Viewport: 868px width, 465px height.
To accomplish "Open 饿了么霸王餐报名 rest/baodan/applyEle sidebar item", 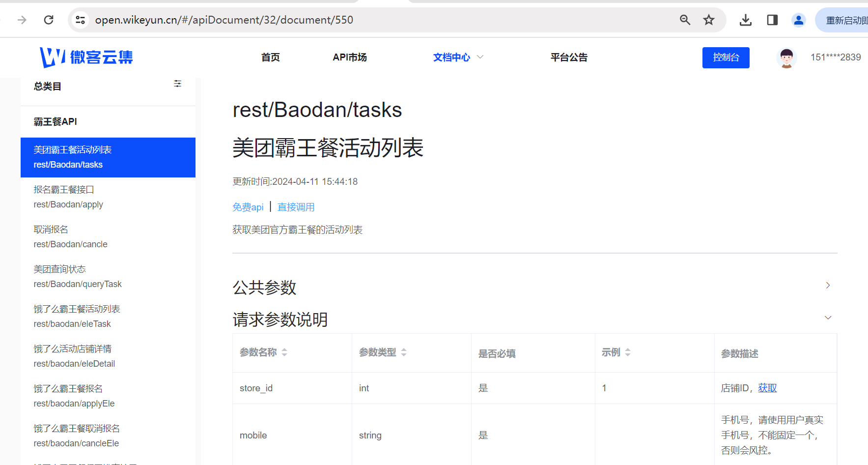I will (x=108, y=396).
